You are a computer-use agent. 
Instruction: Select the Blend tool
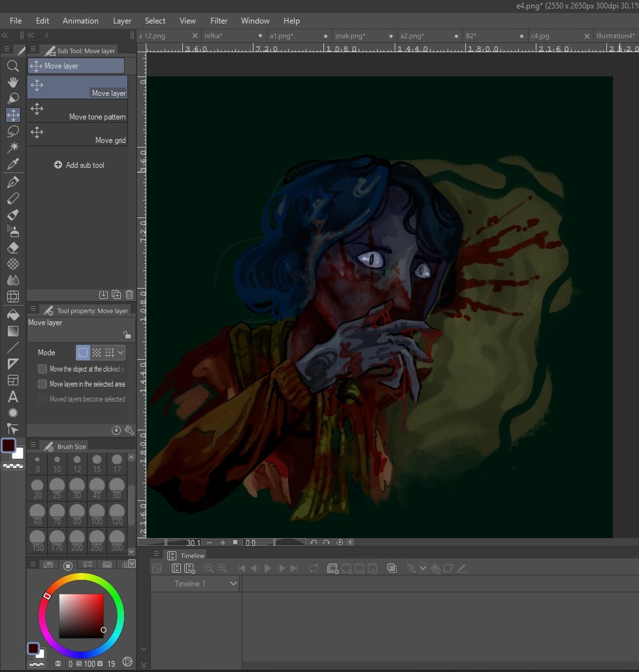13,280
